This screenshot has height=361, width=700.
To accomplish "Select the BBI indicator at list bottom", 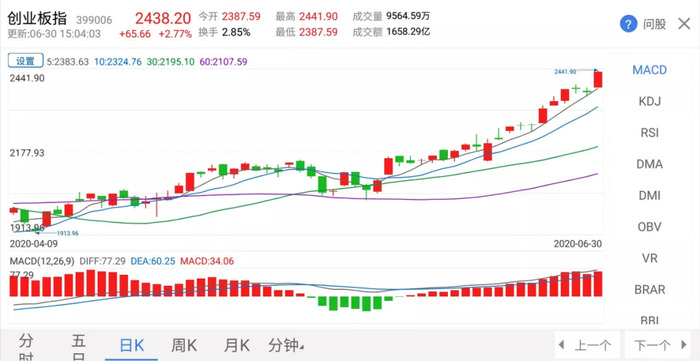I will [650, 320].
